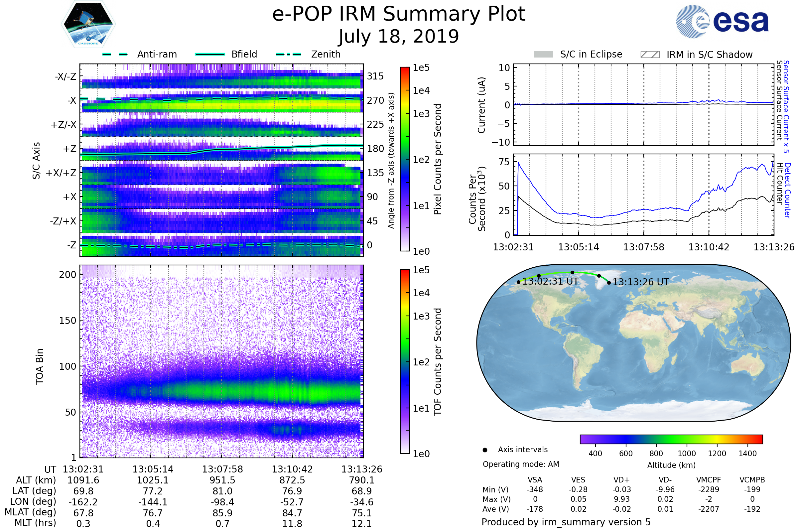
Task: Click the e-POP IRM Summary Plot title
Action: click(x=399, y=14)
